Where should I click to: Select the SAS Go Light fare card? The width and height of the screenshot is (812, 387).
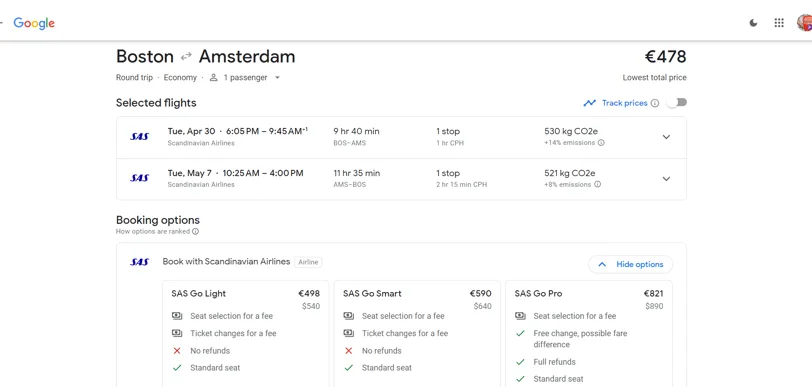click(245, 334)
